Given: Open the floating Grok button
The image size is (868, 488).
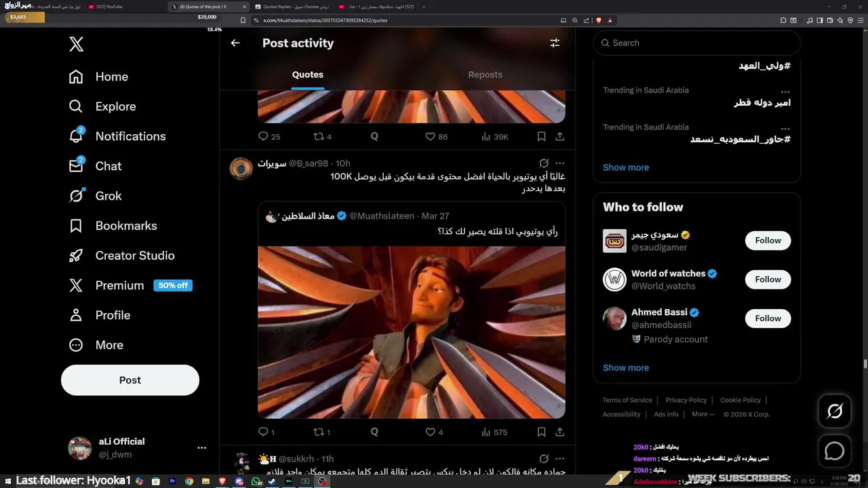Looking at the screenshot, I should pyautogui.click(x=835, y=411).
